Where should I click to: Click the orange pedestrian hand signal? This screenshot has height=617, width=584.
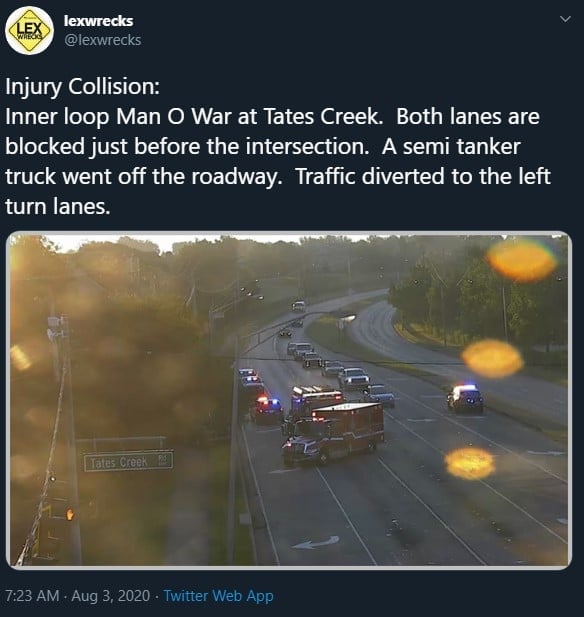coord(70,514)
